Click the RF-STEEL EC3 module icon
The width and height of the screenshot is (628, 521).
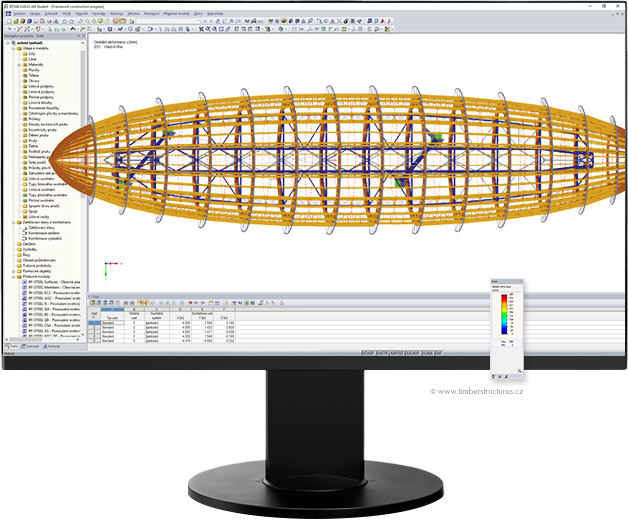(24, 295)
